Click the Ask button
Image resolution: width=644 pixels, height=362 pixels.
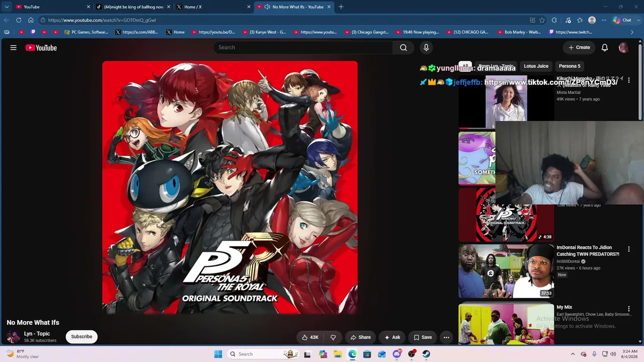392,337
